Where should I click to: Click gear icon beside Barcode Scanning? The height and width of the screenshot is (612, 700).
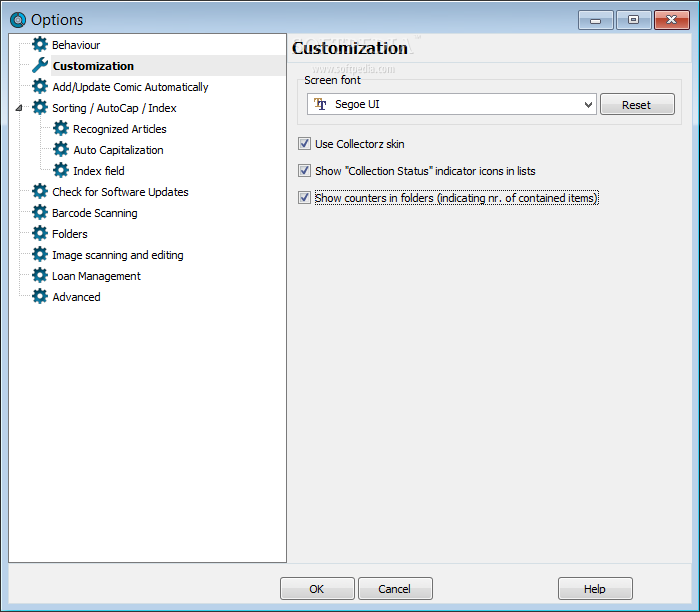(40, 212)
